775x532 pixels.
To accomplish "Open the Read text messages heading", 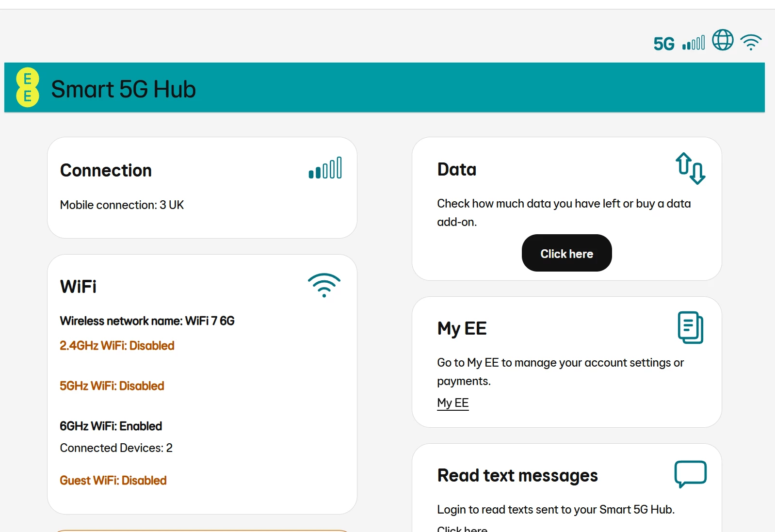I will [517, 476].
